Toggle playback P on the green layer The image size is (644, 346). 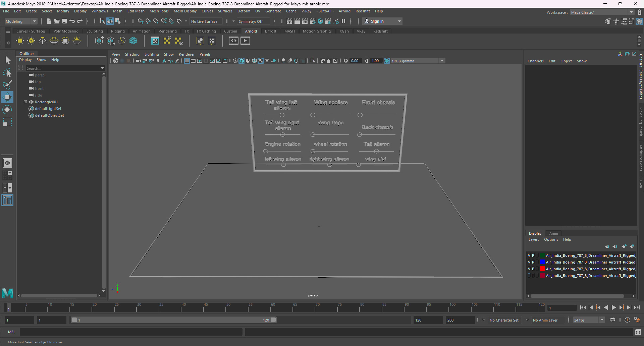click(x=533, y=255)
